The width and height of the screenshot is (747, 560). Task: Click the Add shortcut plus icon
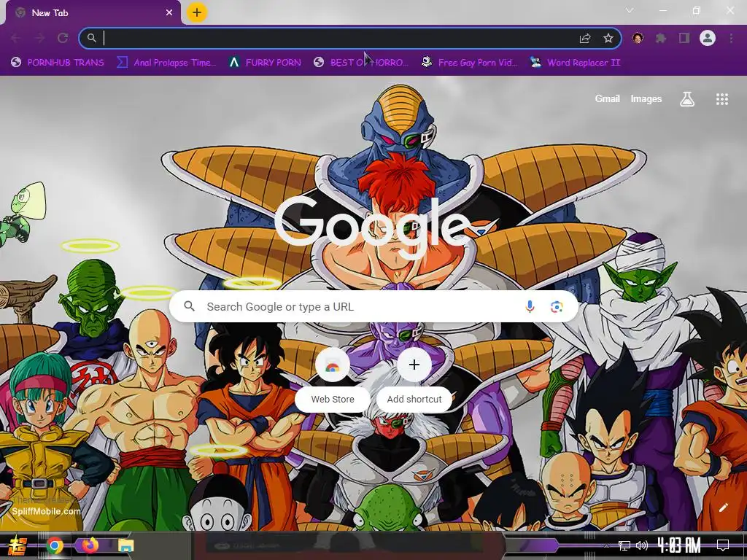(x=414, y=365)
